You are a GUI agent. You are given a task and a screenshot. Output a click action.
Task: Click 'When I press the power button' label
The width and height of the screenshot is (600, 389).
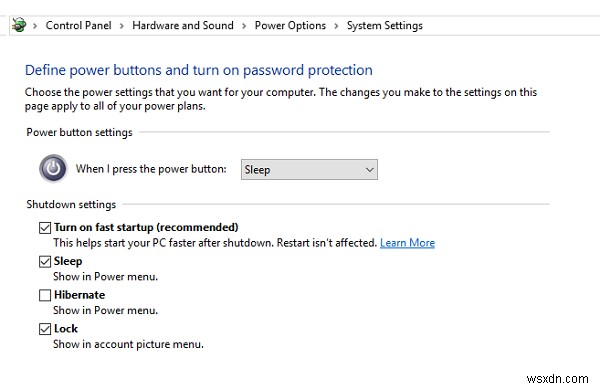(151, 169)
